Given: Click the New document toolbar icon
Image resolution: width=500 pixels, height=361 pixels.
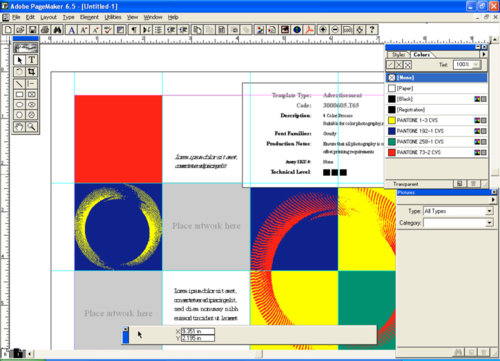Looking at the screenshot, I should (x=8, y=30).
